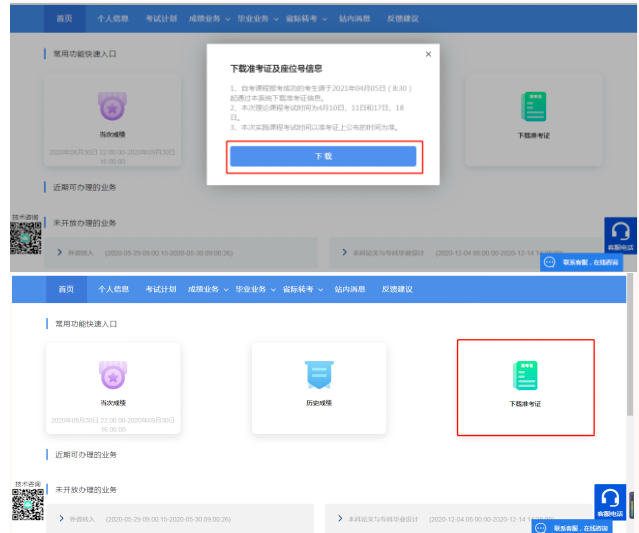639x533 pixels.
Task: Expand 成绩业务 dropdown in the bright page navbar
Action: (x=208, y=289)
